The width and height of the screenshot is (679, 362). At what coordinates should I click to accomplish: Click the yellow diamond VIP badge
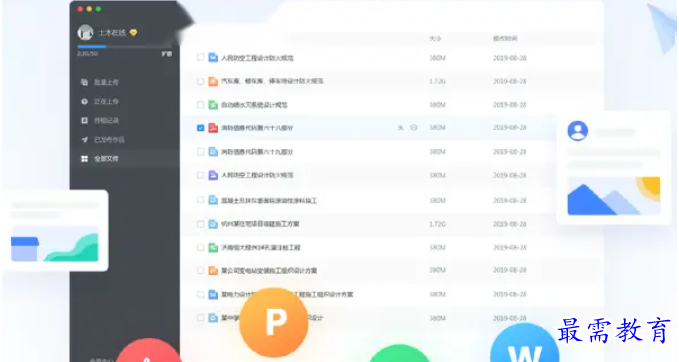(133, 32)
